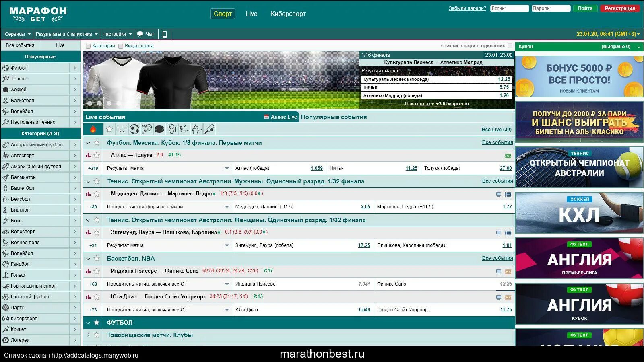Expand the Купон panel arrow
This screenshot has width=644, height=362.
(639, 47)
